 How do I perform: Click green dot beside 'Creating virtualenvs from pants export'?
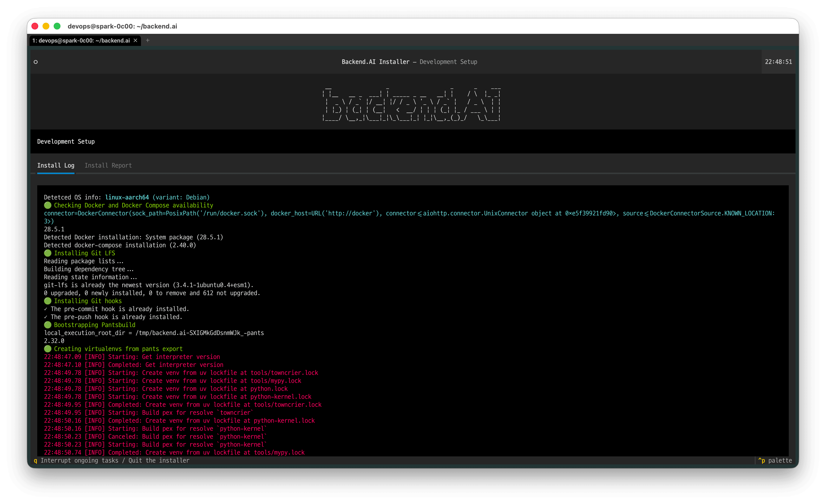pyautogui.click(x=48, y=349)
